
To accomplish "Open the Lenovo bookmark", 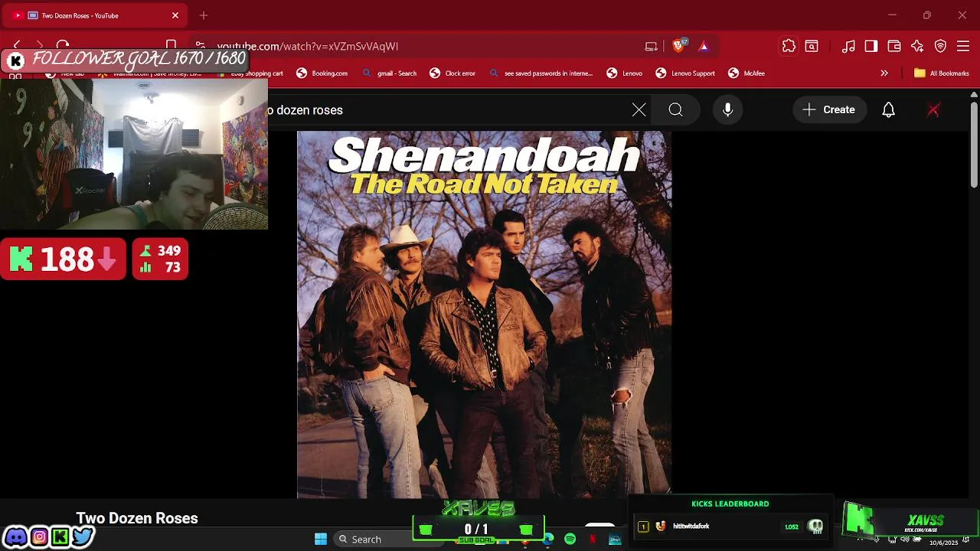I will tap(625, 73).
